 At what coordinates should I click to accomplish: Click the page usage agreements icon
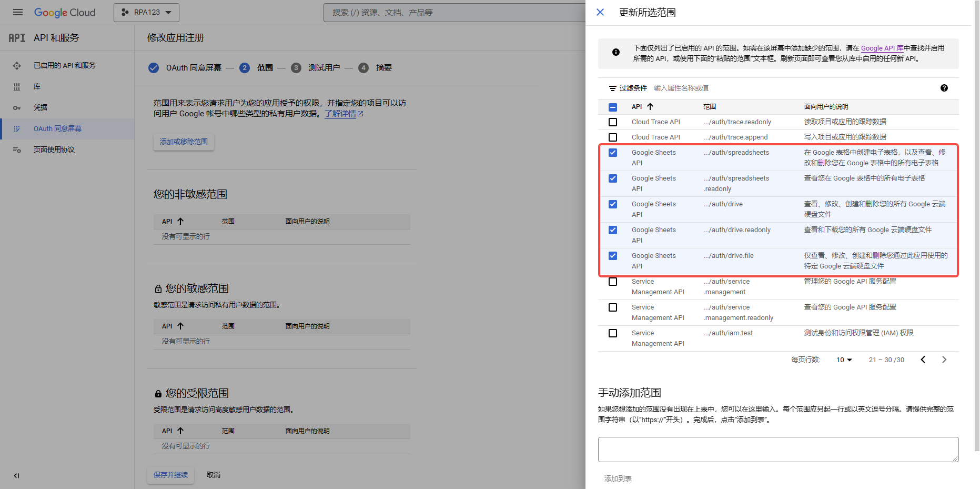[x=17, y=149]
